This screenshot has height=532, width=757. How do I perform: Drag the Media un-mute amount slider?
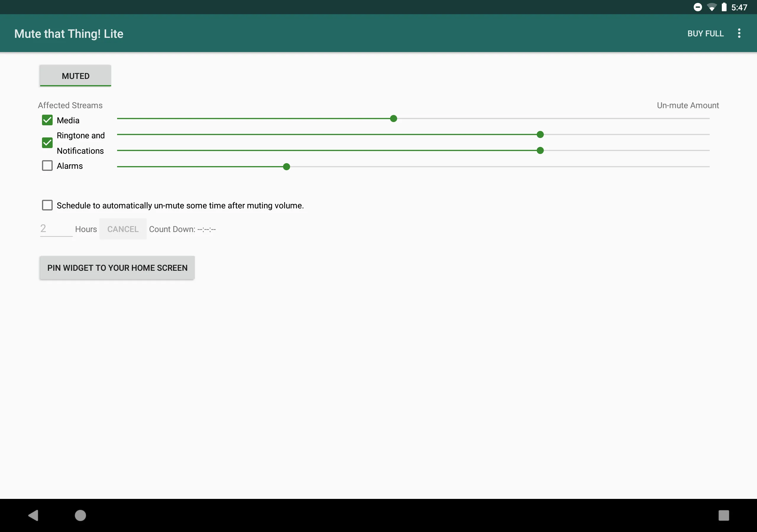393,119
